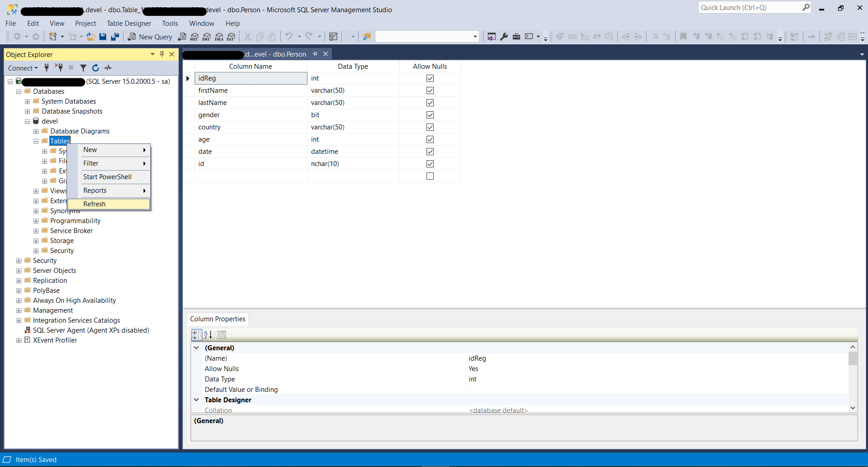Screen dimensions: 868x467
Task: Click the Object Explorer filter icon
Action: pyautogui.click(x=83, y=68)
